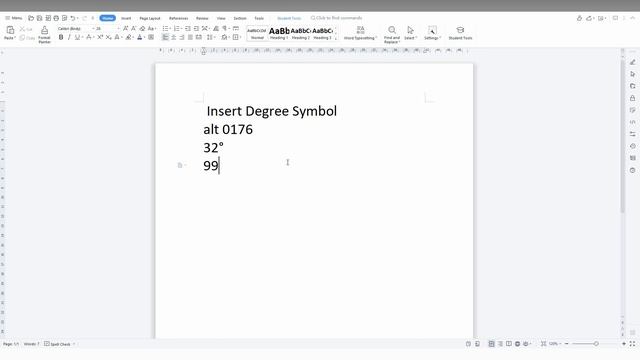Click the Save icon in quick access
Viewport: 640px width, 360px height.
point(40,18)
